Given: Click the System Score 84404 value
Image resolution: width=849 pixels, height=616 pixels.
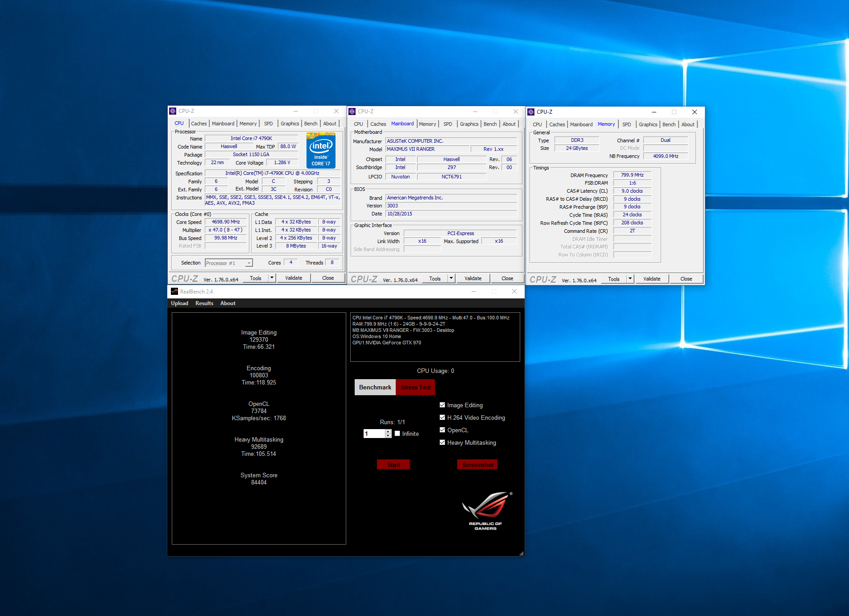Looking at the screenshot, I should click(x=259, y=483).
